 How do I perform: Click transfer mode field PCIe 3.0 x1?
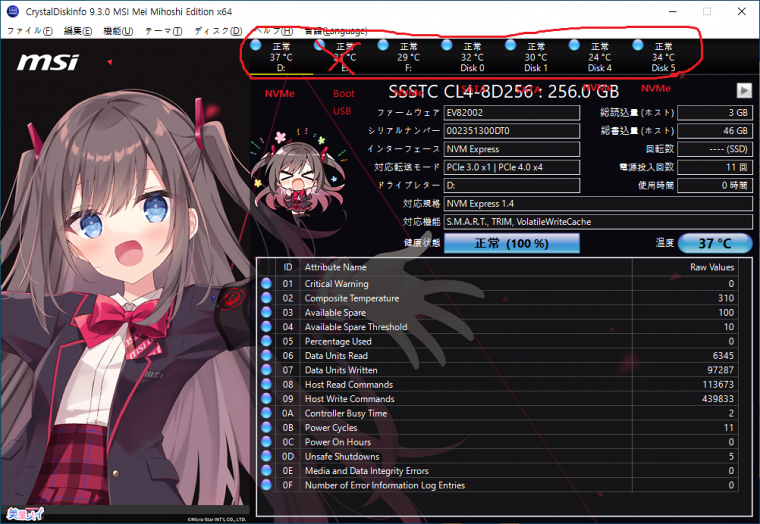(x=511, y=167)
